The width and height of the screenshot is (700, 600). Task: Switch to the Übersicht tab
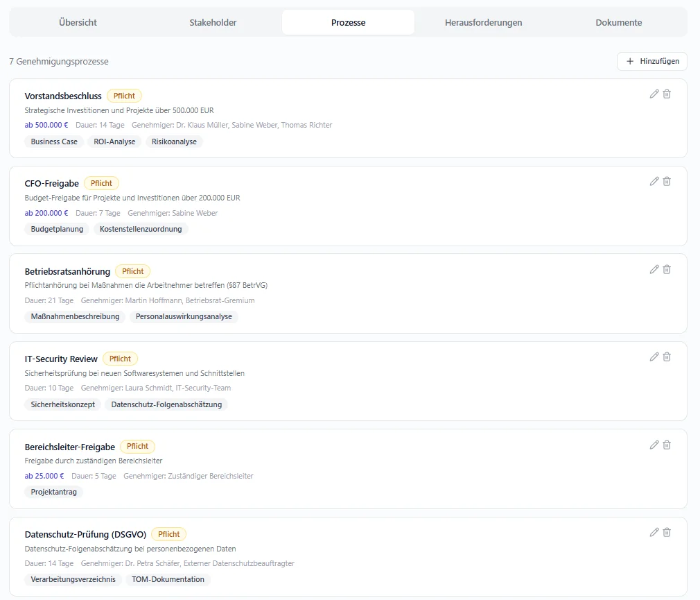point(78,22)
